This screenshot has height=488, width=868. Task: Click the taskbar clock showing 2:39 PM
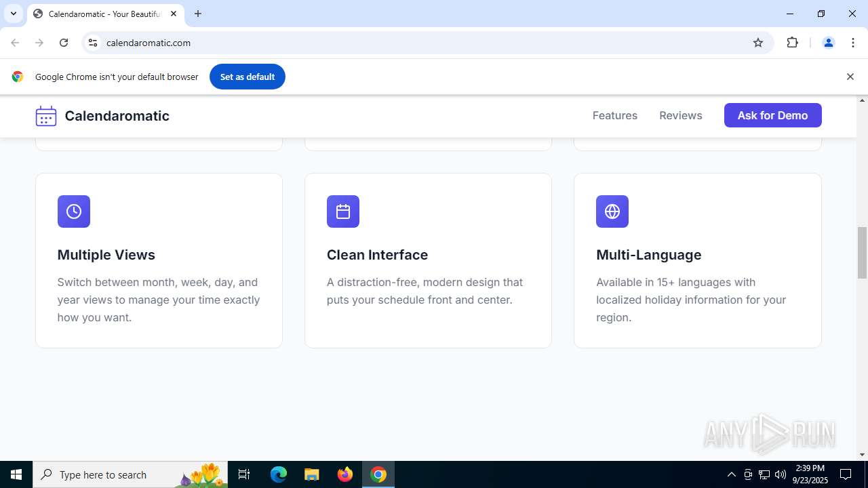tap(810, 474)
